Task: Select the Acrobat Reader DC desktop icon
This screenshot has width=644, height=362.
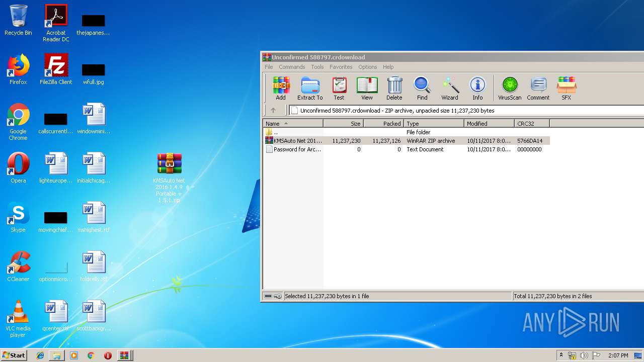Action: pos(56,23)
